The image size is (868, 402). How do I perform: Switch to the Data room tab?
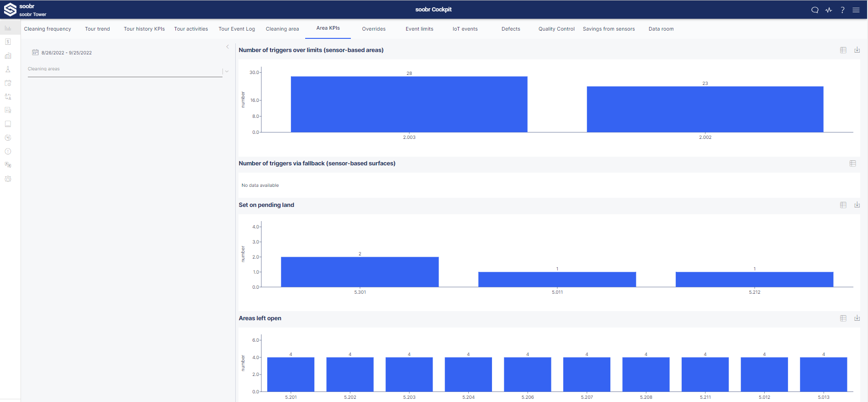pyautogui.click(x=661, y=29)
